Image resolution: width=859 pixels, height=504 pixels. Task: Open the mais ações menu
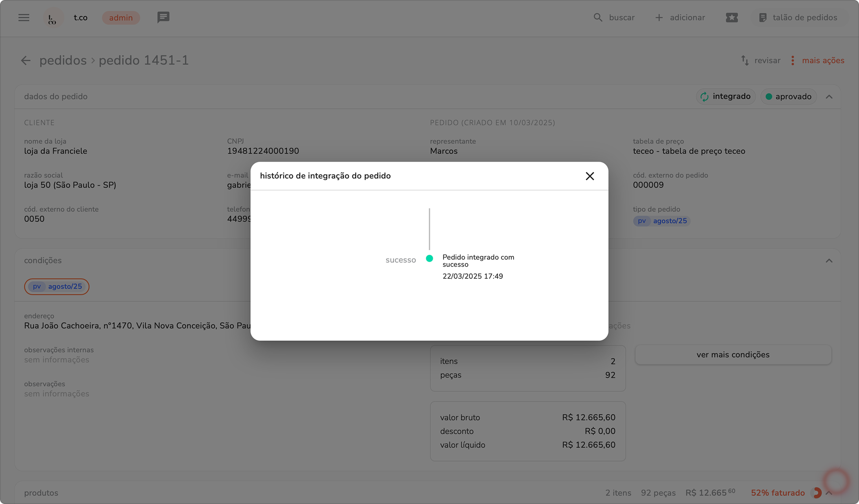point(818,61)
